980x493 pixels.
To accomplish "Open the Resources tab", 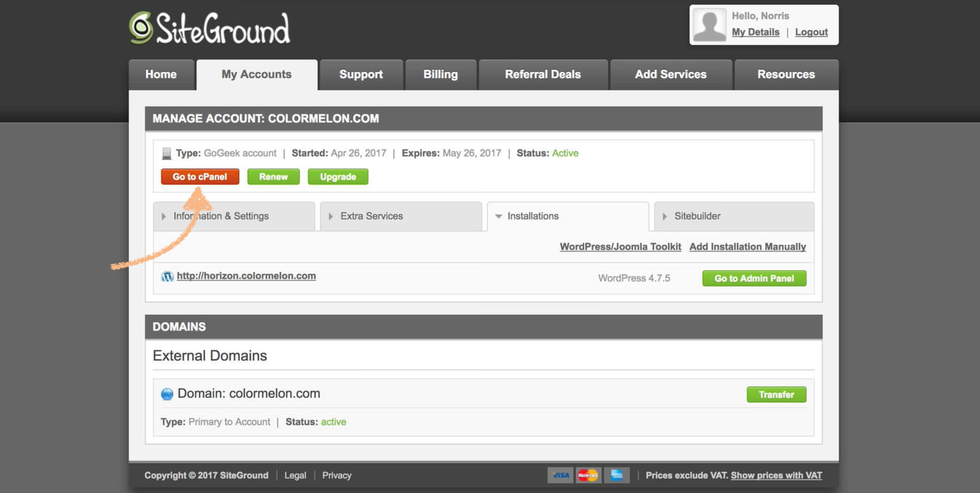I will (786, 75).
